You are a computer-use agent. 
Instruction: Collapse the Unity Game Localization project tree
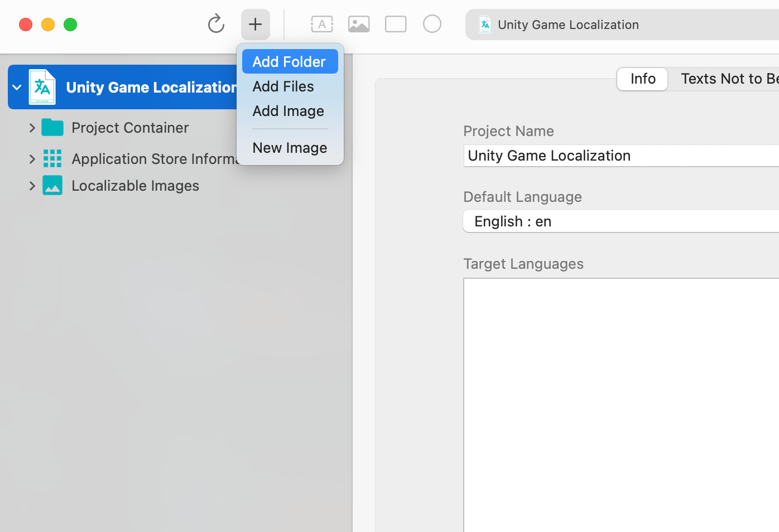pos(17,87)
